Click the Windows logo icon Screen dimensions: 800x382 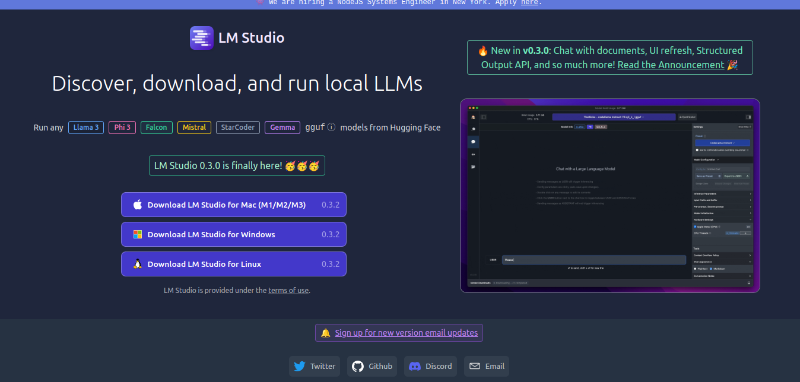pos(137,235)
